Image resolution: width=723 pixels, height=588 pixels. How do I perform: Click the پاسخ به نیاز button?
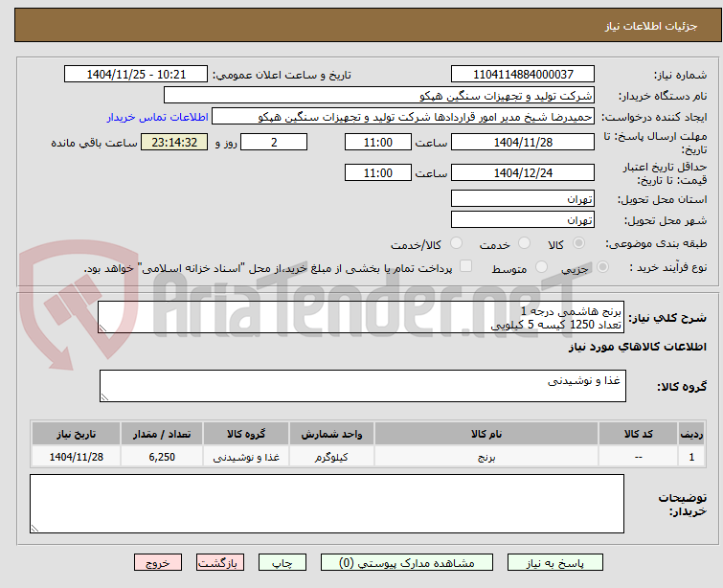coord(555,563)
